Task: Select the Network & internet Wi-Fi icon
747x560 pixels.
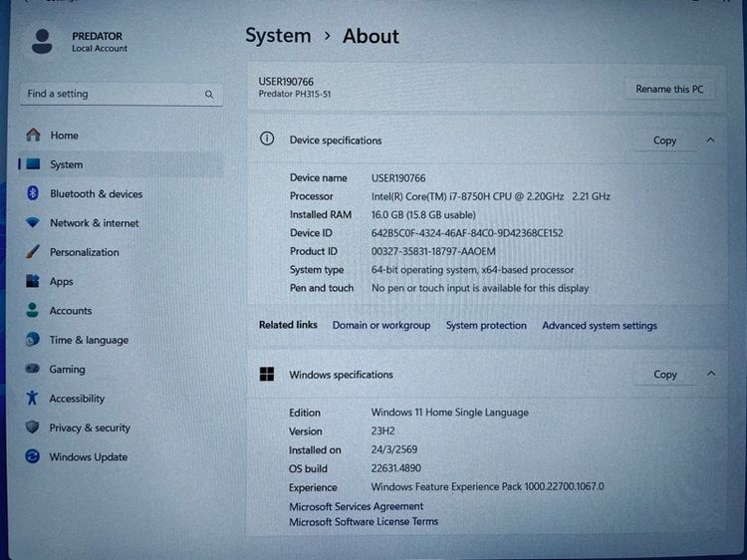Action: (33, 223)
